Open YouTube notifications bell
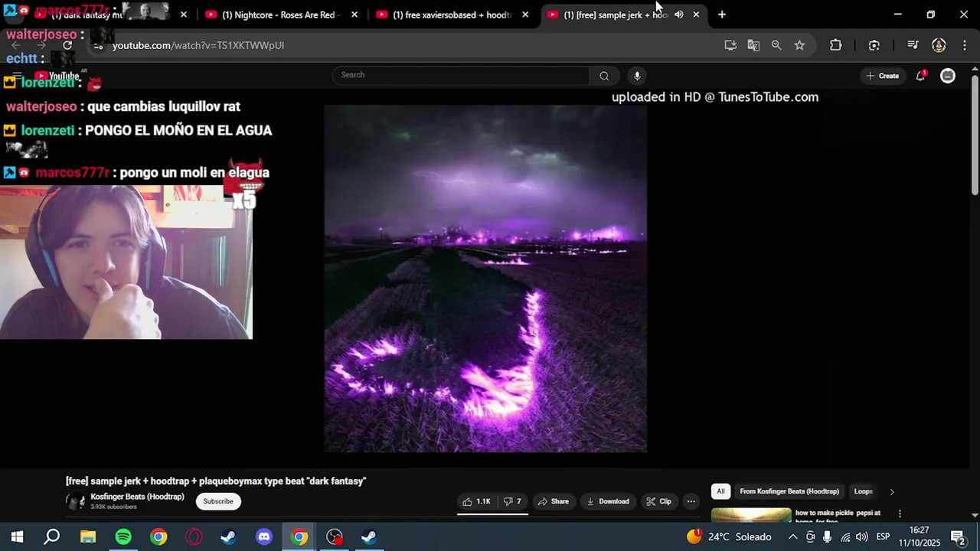 tap(920, 76)
